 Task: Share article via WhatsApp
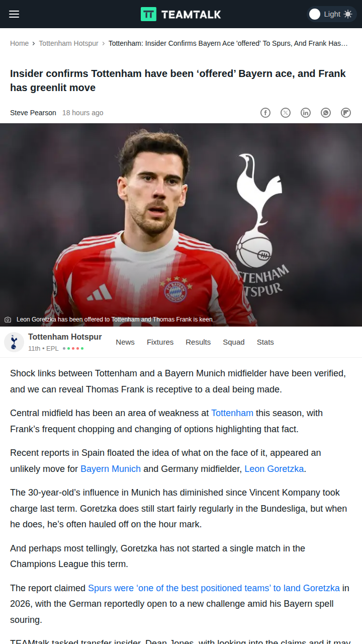(x=326, y=113)
